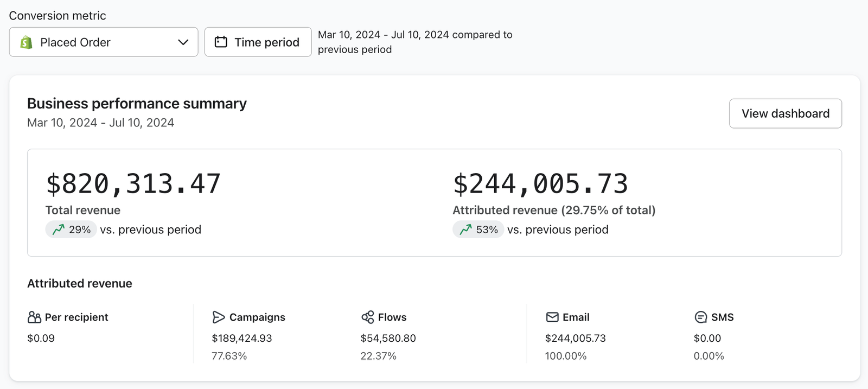Click the attributed revenue upward trend arrow

click(465, 230)
